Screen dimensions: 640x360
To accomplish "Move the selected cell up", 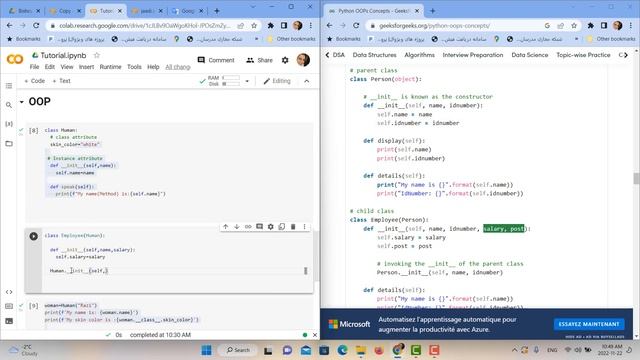I will [x=225, y=227].
